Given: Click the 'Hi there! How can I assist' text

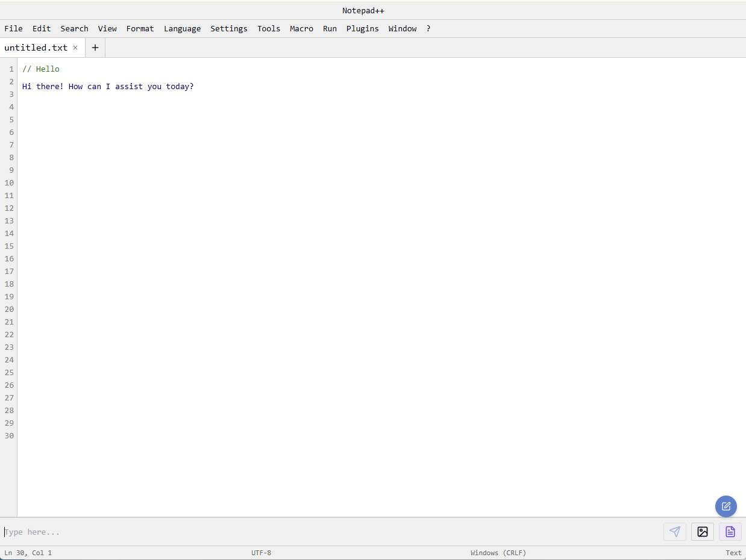Looking at the screenshot, I should coord(108,86).
